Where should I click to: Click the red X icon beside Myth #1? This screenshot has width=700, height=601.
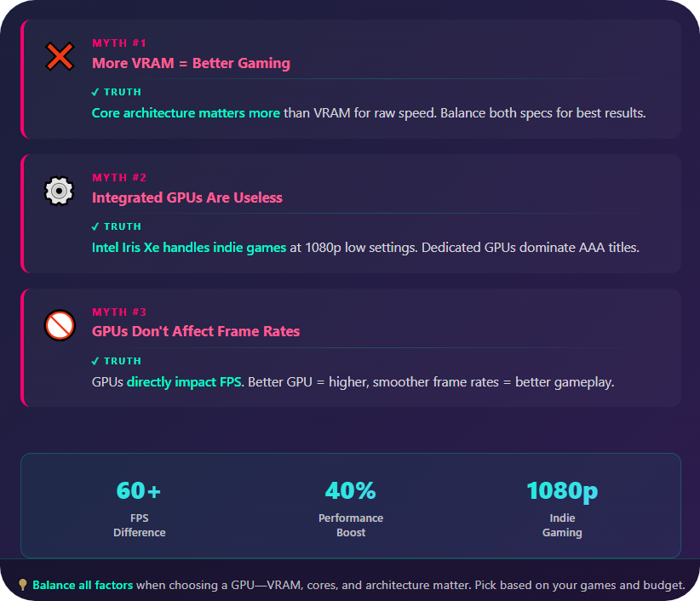[60, 57]
